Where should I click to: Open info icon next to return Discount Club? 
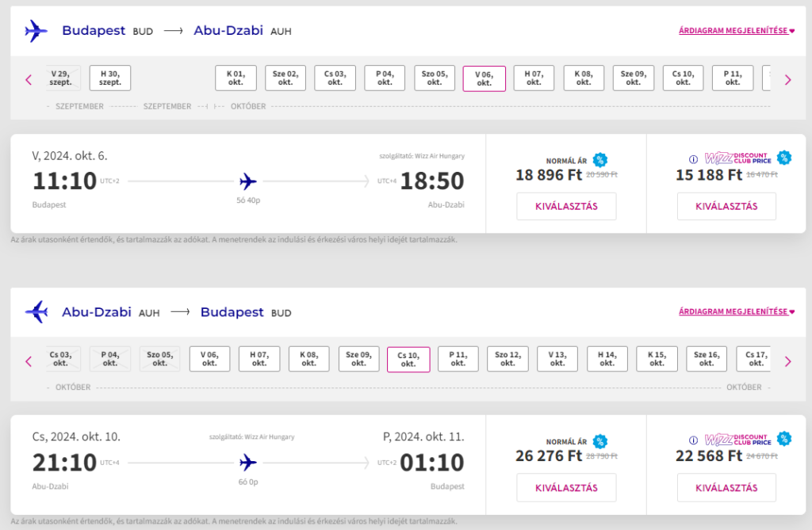(692, 440)
